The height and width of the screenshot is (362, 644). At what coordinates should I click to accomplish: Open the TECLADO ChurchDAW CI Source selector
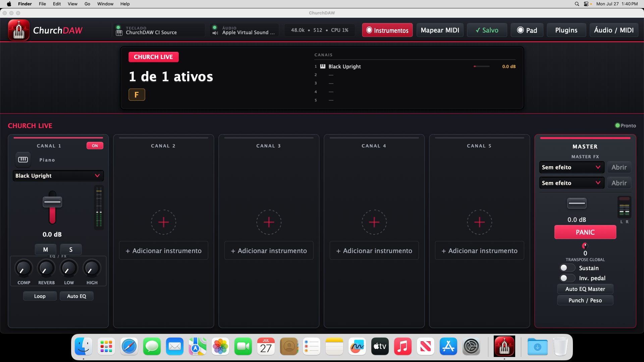pos(158,30)
